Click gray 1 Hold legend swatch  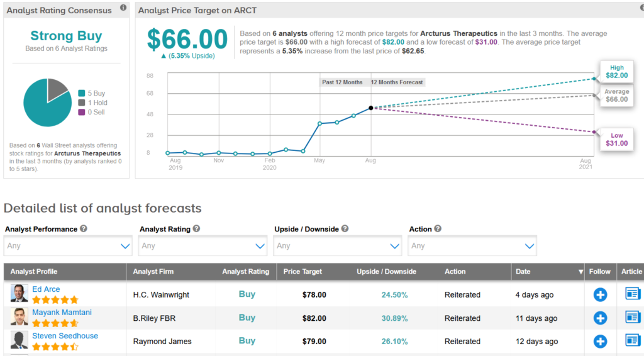click(82, 103)
